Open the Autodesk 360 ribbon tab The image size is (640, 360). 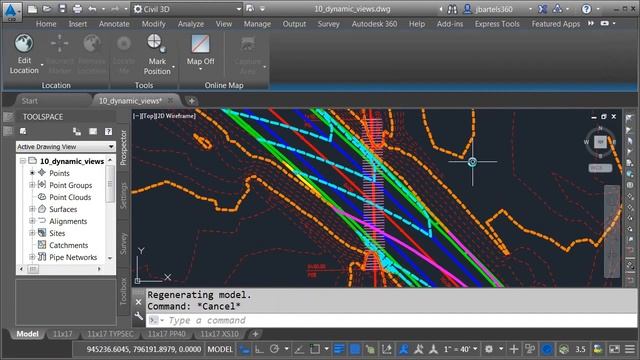pos(374,24)
